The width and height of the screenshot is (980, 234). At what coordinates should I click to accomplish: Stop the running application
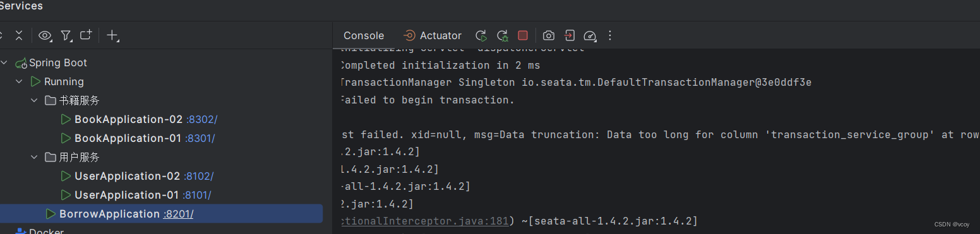523,35
